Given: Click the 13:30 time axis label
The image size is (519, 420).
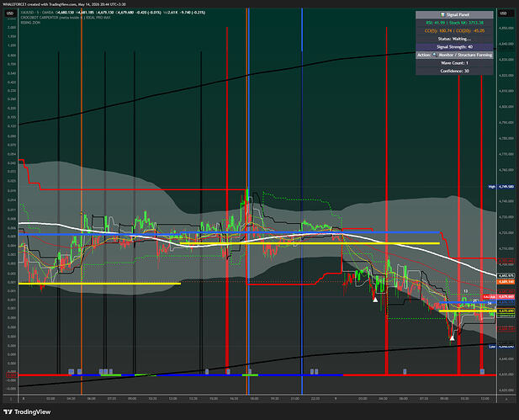Looking at the screenshot, I should pyautogui.click(x=193, y=398).
